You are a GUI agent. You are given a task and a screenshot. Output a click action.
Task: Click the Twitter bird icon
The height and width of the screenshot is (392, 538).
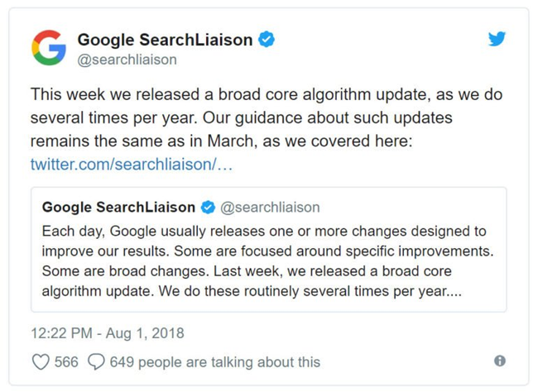(497, 39)
